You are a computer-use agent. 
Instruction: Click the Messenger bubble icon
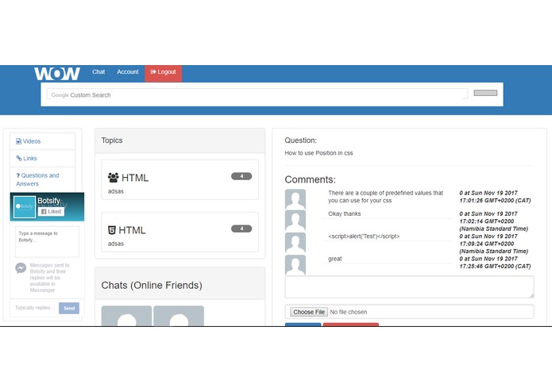pos(21,268)
